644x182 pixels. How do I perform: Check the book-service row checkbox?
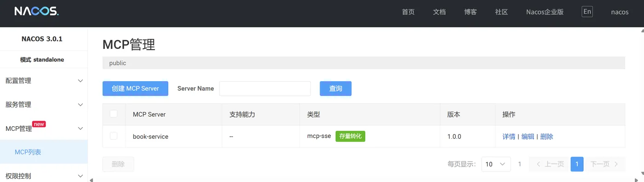pos(114,136)
